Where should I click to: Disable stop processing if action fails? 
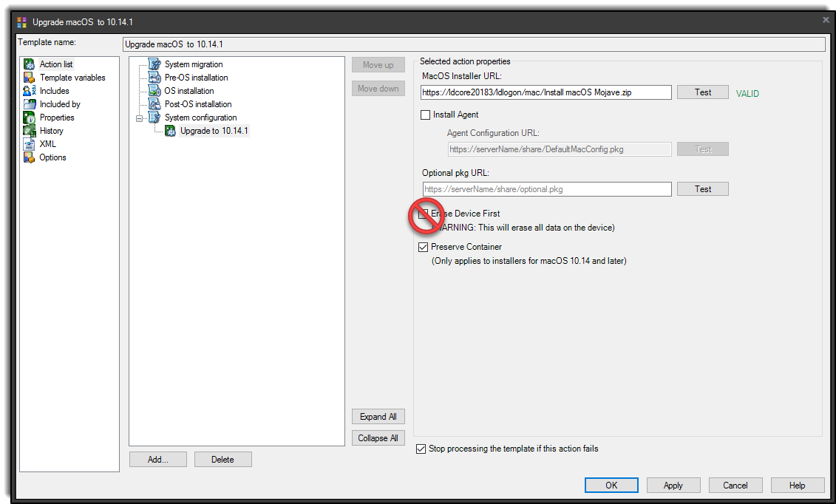coord(421,449)
